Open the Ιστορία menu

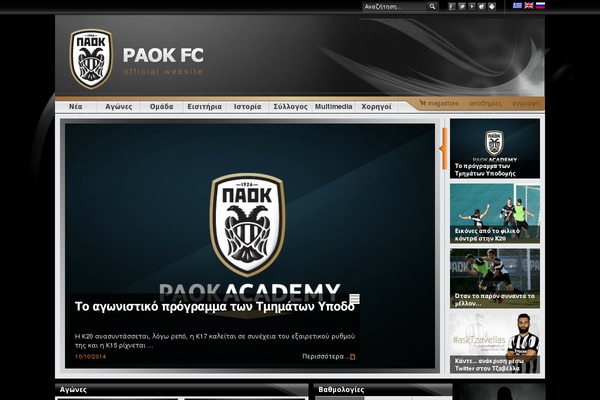(248, 107)
